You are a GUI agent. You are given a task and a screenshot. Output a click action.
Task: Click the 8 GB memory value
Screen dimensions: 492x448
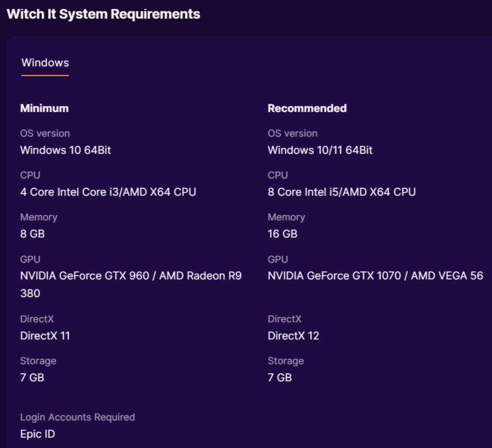click(32, 234)
